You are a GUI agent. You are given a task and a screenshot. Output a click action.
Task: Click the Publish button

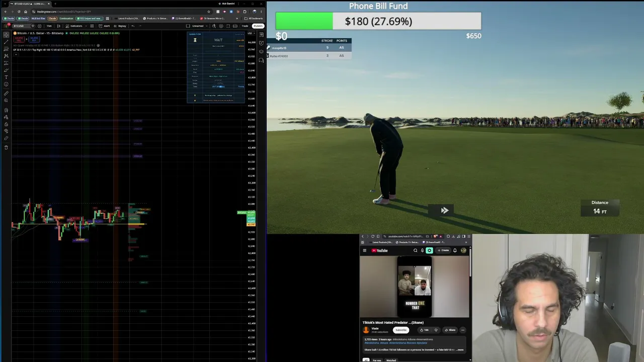258,26
